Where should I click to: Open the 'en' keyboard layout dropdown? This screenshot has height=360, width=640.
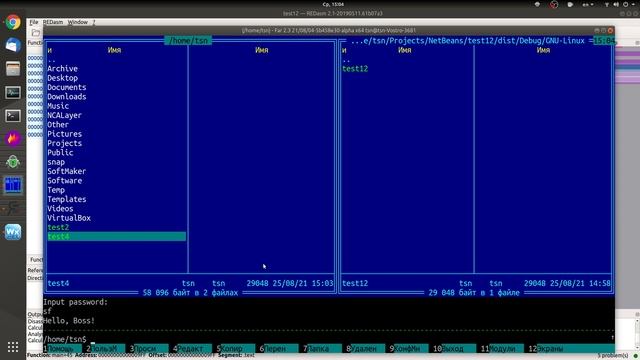[588, 4]
